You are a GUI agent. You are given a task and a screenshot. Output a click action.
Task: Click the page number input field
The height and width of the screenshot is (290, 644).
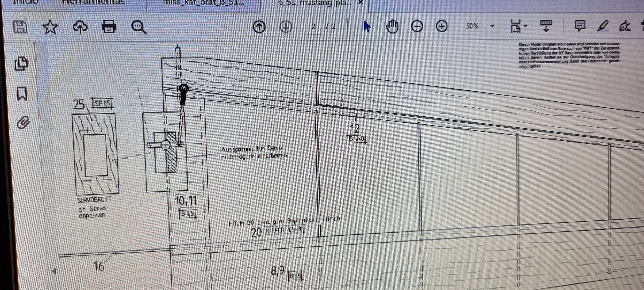coord(314,27)
